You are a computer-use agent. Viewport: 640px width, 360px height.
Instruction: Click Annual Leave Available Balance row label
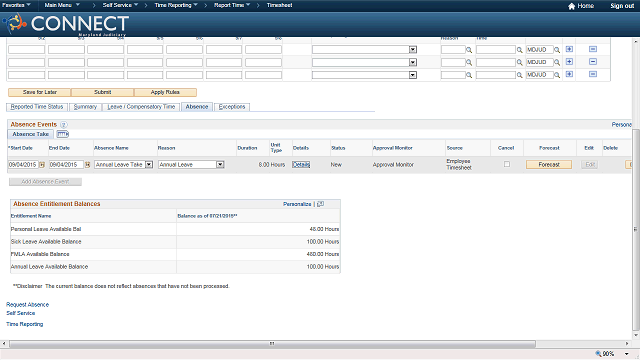49,267
